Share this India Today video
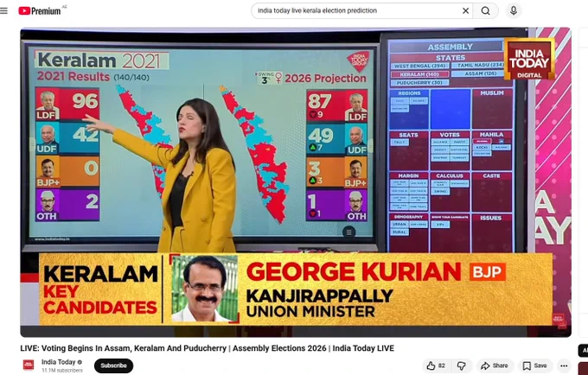This screenshot has height=375, width=588. [x=495, y=366]
